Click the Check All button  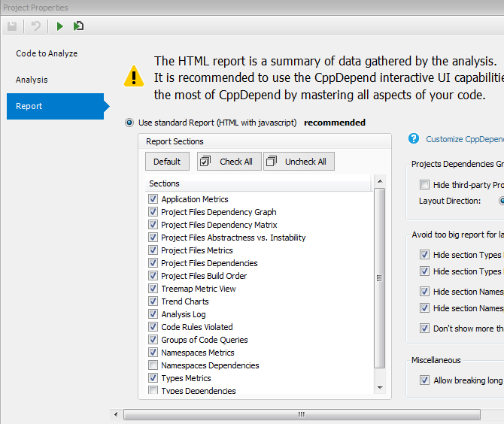[229, 161]
